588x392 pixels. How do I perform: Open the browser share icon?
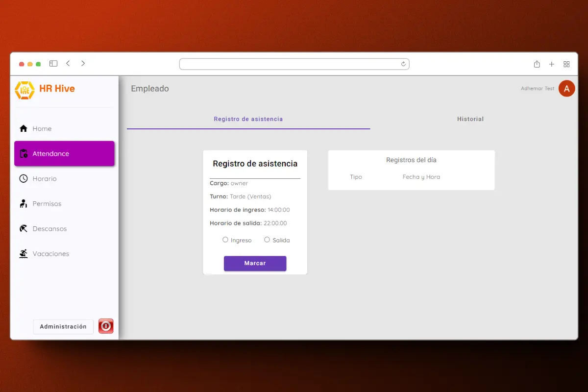[537, 64]
